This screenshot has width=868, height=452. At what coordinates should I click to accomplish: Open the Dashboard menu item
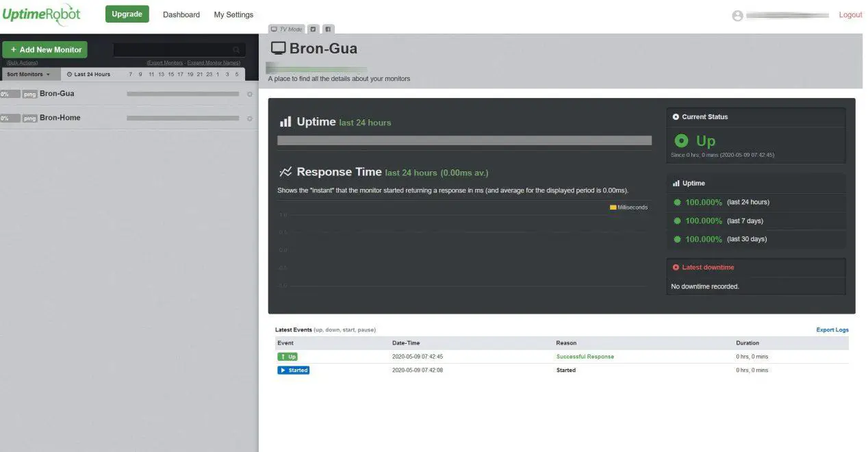click(x=181, y=14)
